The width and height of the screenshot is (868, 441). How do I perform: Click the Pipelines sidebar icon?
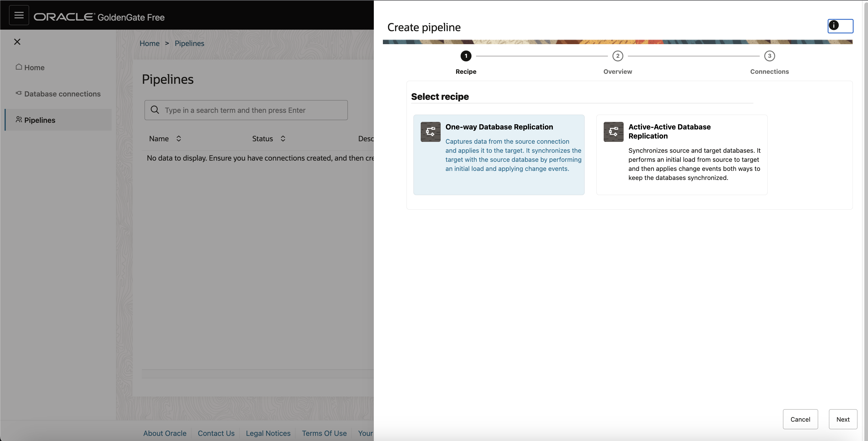[19, 119]
